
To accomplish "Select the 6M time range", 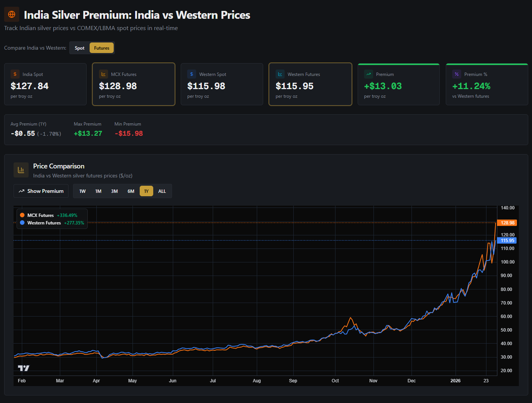I will pos(131,191).
